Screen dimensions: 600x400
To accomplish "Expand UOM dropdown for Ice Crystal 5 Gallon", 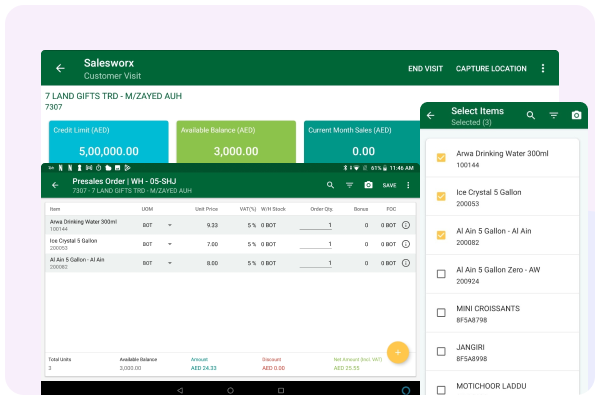I will [x=169, y=244].
